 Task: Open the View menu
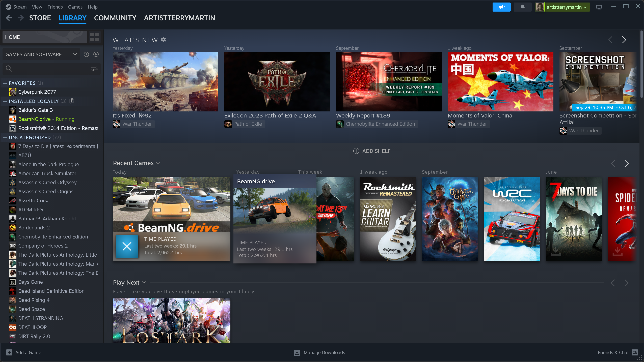(x=37, y=7)
